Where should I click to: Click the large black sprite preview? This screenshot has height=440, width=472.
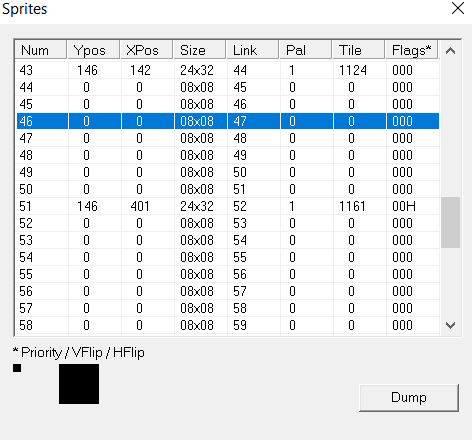(79, 384)
